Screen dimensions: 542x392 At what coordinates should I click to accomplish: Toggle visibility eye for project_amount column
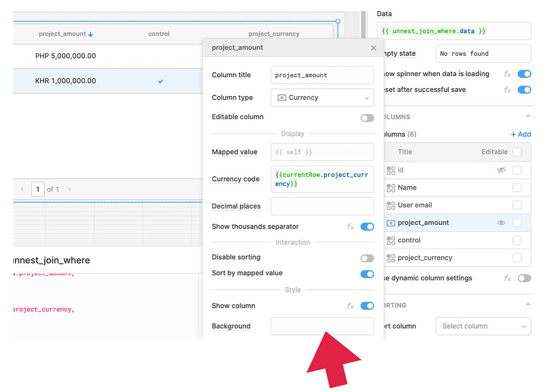(x=501, y=223)
